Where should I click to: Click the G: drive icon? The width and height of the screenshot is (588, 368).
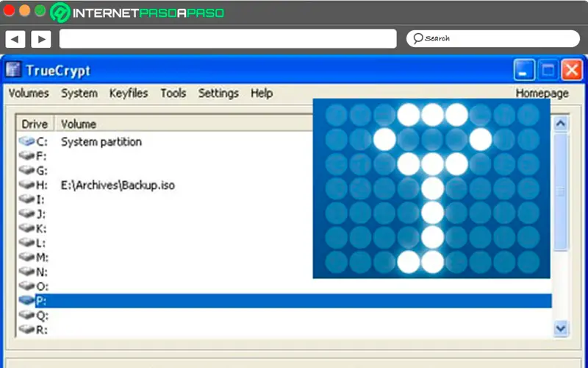26,170
